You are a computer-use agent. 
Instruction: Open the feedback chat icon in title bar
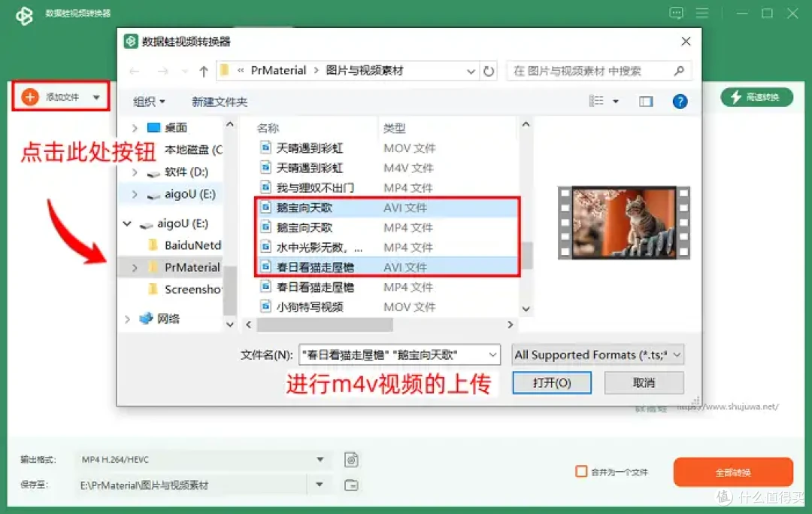click(677, 13)
